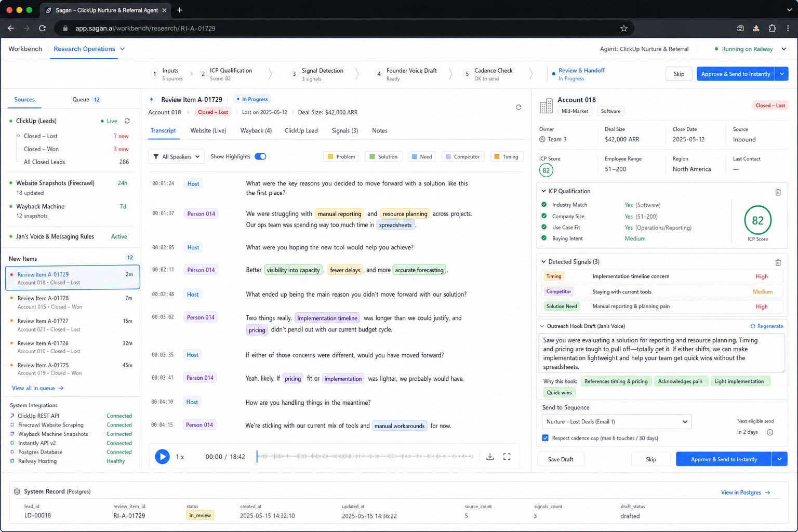Switch to the Website (Live) tab
This screenshot has height=532, width=798.
click(x=208, y=131)
